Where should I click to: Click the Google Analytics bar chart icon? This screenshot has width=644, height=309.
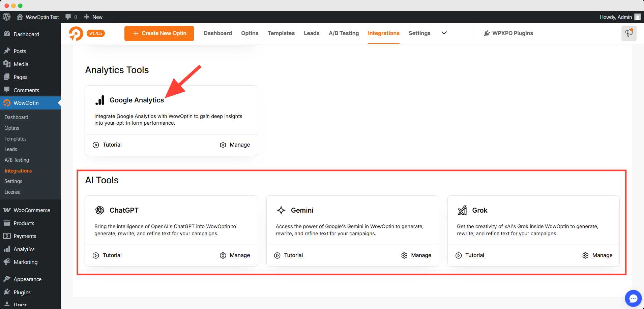pyautogui.click(x=100, y=100)
